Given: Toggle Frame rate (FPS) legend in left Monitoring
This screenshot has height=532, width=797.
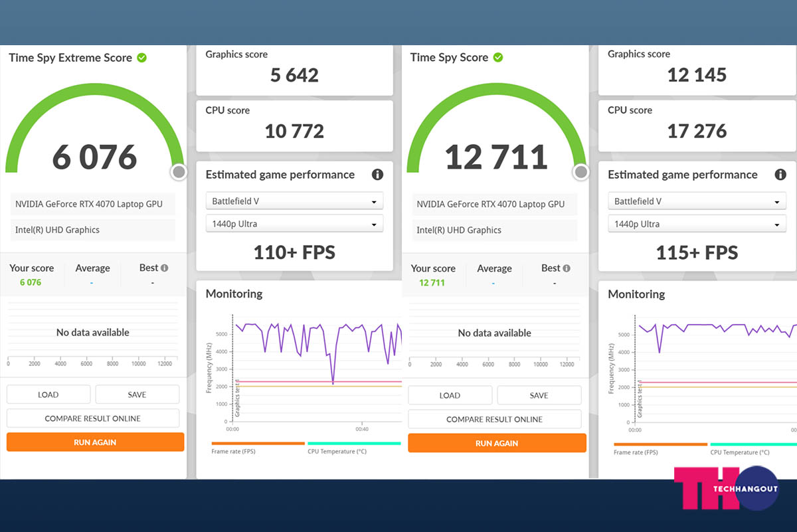Looking at the screenshot, I should (258, 448).
